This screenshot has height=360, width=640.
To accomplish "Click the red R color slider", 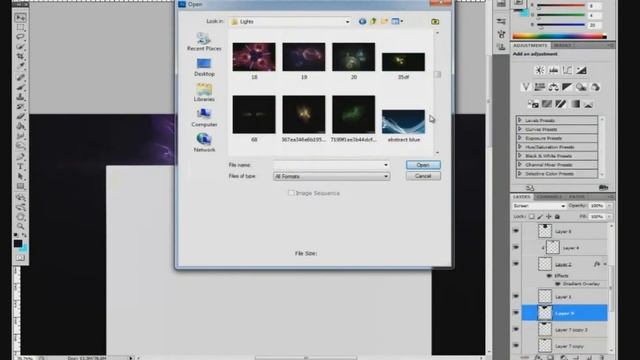I will pyautogui.click(x=562, y=5).
